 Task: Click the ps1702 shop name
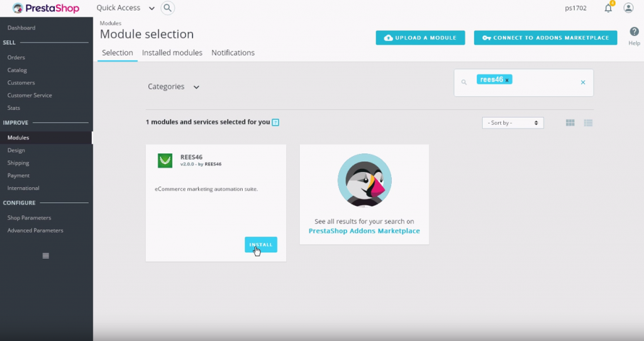point(575,8)
